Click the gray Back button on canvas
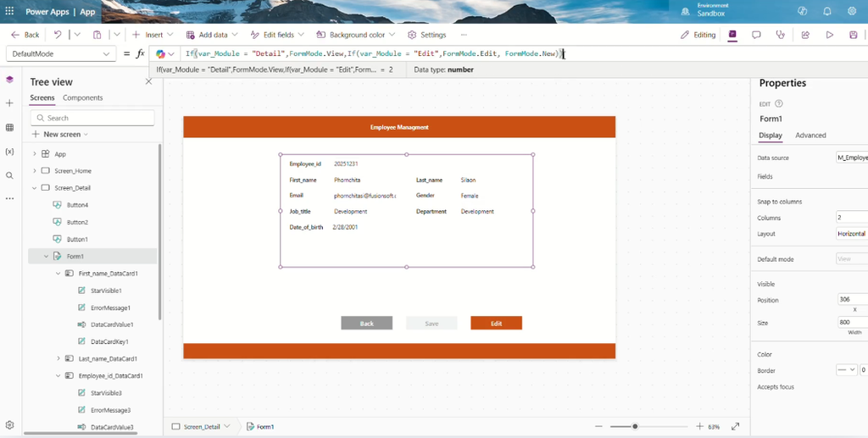 (x=366, y=324)
